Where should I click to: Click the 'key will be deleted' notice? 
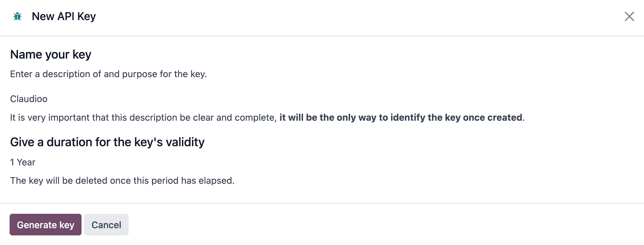(x=122, y=180)
